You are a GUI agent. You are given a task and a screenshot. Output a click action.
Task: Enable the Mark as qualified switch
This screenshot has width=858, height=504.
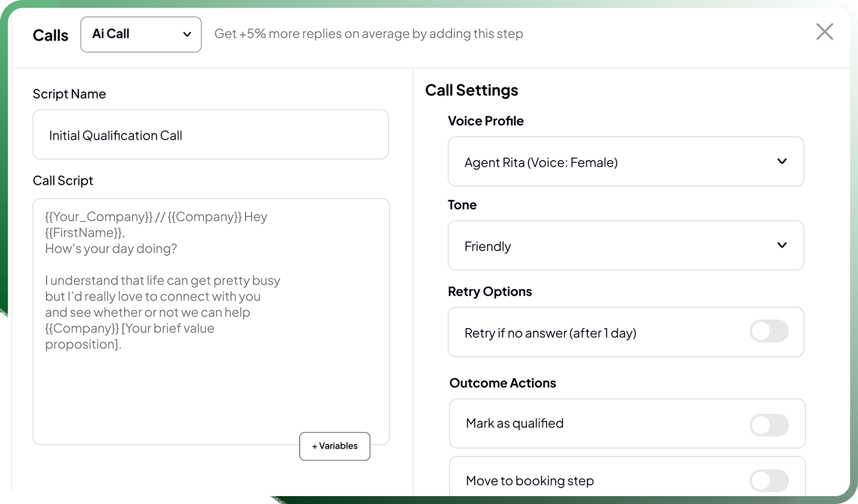pyautogui.click(x=768, y=425)
